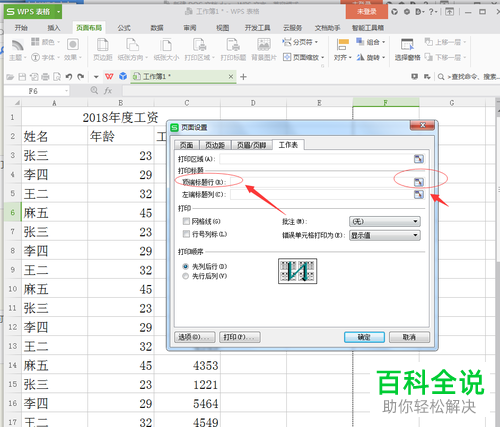The height and width of the screenshot is (427, 500).
Task: Click the range selector for 左端标题列
Action: 419,194
